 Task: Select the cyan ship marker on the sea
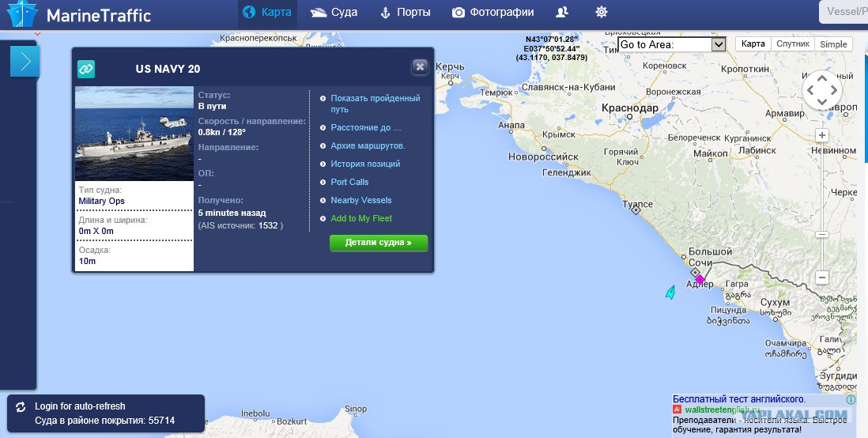670,292
